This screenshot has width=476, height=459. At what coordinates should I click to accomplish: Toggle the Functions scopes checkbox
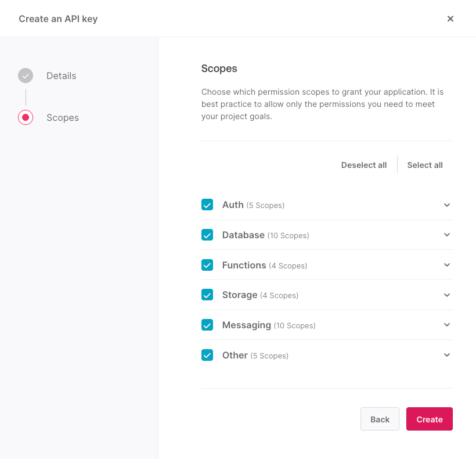tap(207, 265)
